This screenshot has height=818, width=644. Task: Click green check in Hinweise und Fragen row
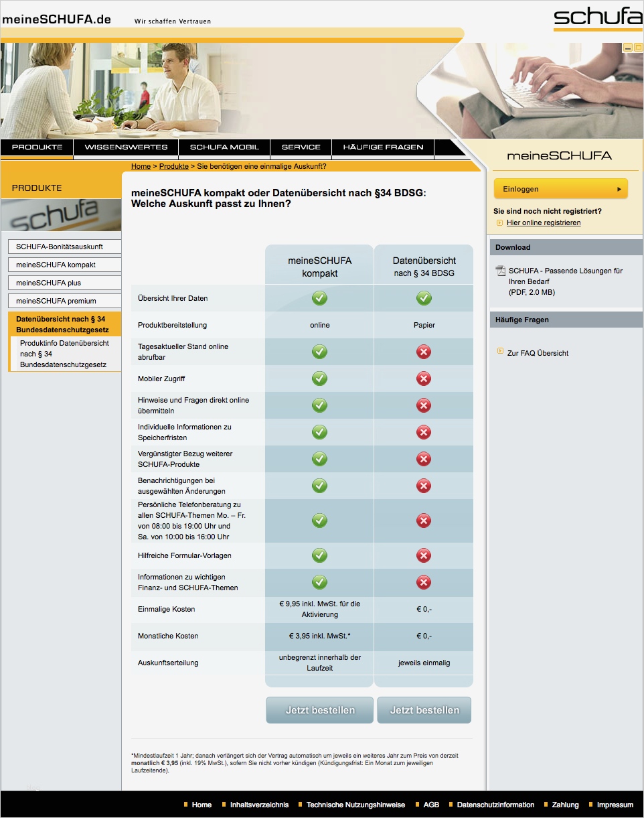[320, 405]
